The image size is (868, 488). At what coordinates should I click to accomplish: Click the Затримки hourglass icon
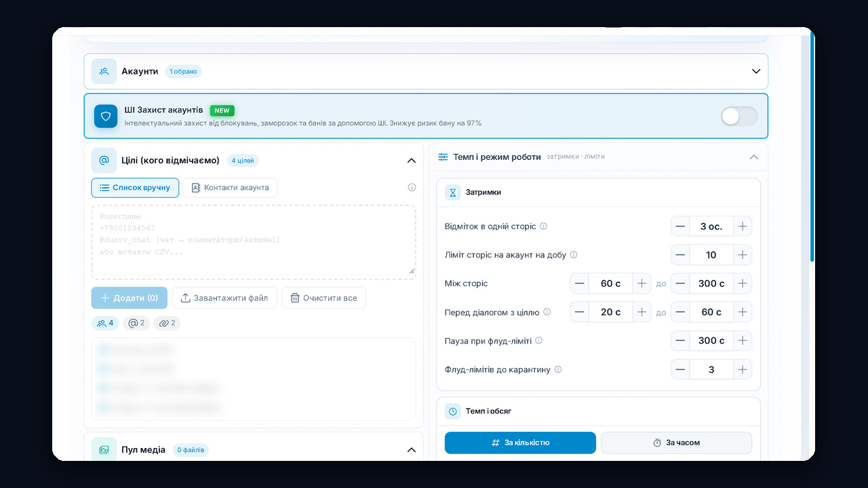pos(453,192)
